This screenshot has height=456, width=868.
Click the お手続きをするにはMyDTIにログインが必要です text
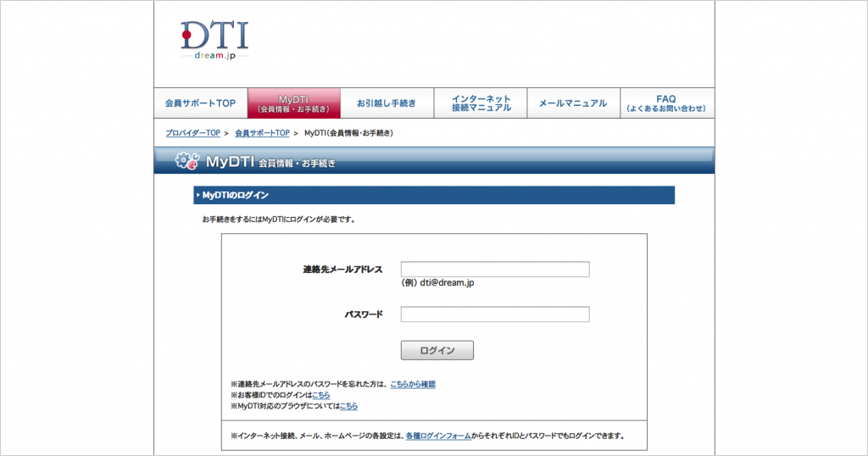[x=280, y=220]
